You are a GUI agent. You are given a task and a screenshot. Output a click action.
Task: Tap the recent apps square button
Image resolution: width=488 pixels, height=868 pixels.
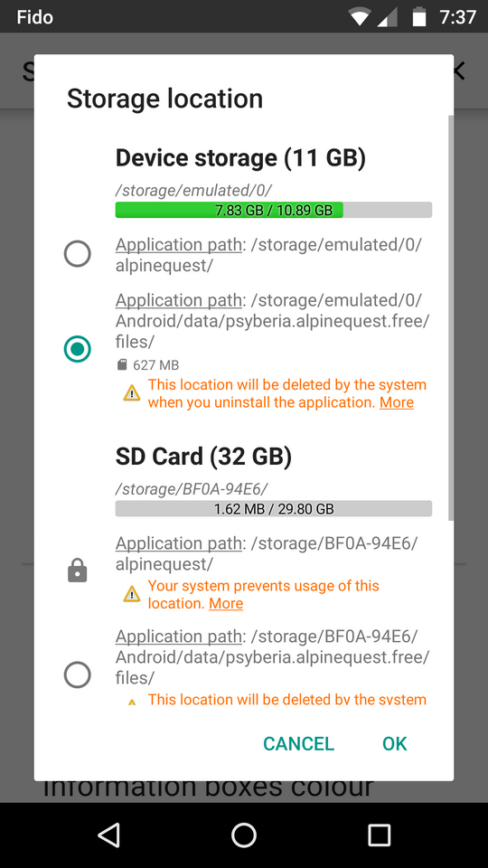coord(379,835)
